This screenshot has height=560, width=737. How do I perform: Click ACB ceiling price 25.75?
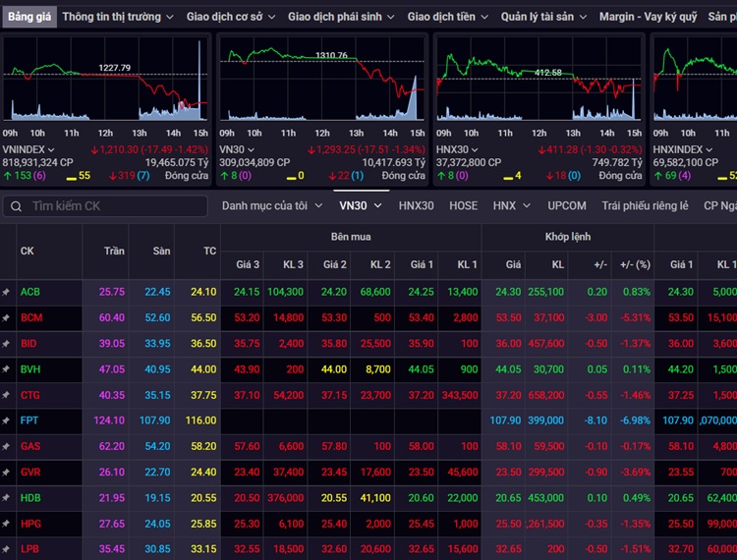112,292
